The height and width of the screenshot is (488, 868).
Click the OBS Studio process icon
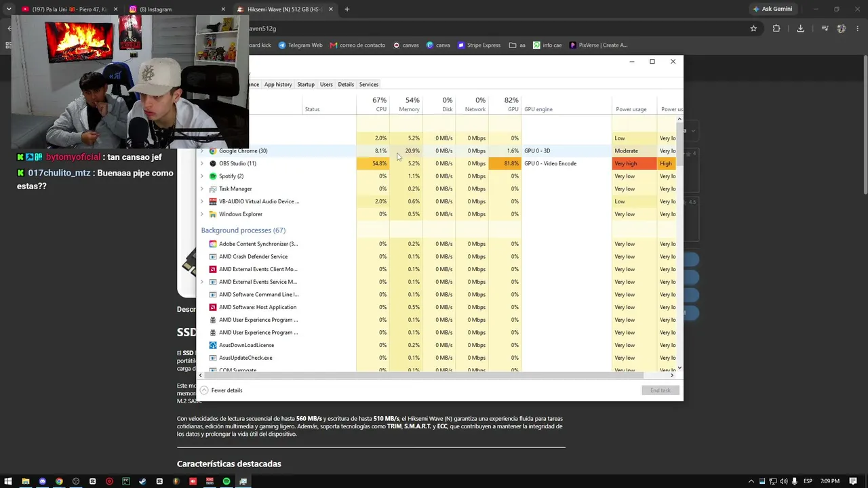click(213, 163)
